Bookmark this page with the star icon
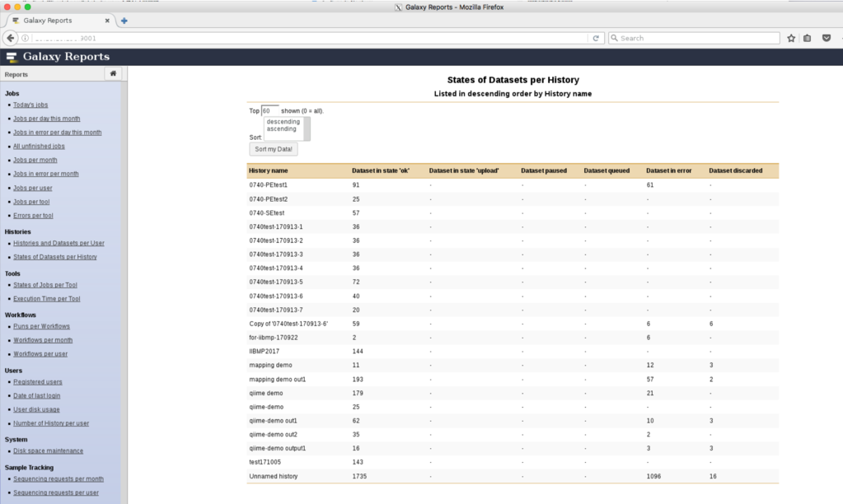 point(791,38)
